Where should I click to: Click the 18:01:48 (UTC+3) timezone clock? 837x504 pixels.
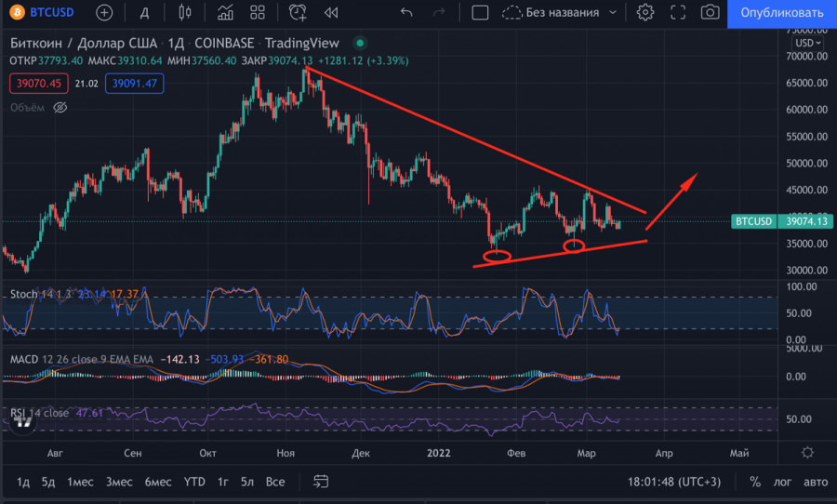(673, 482)
